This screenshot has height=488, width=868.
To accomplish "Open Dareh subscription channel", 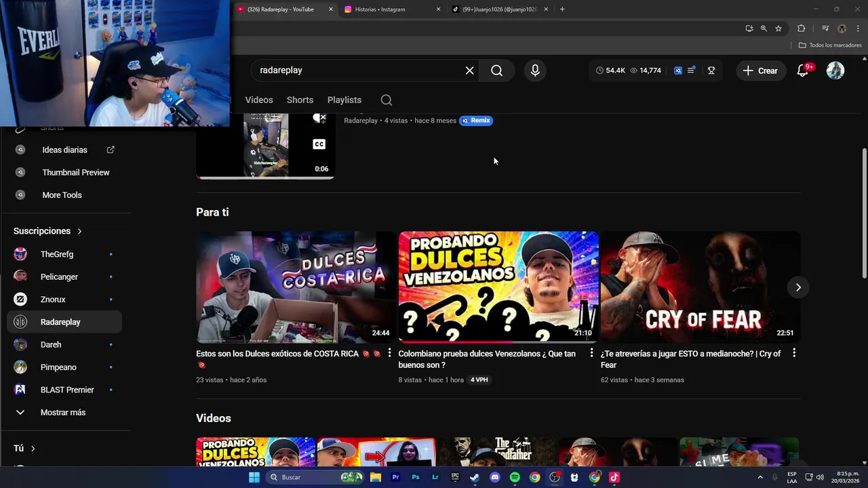I will (64, 344).
